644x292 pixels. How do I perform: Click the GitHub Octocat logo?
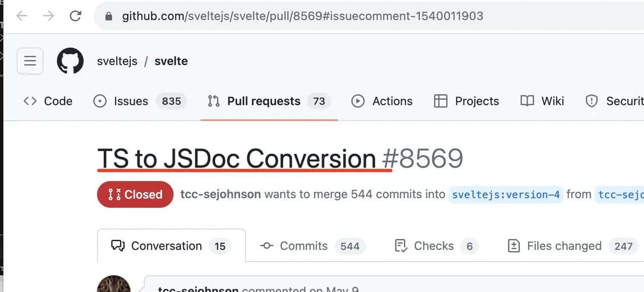tap(70, 61)
